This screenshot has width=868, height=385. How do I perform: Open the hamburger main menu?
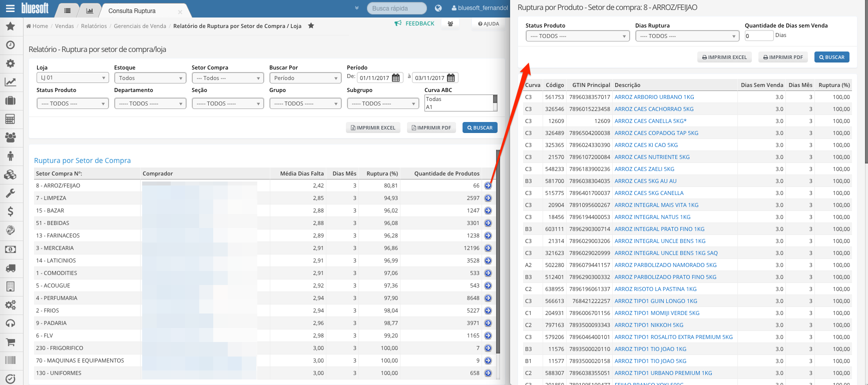11,8
